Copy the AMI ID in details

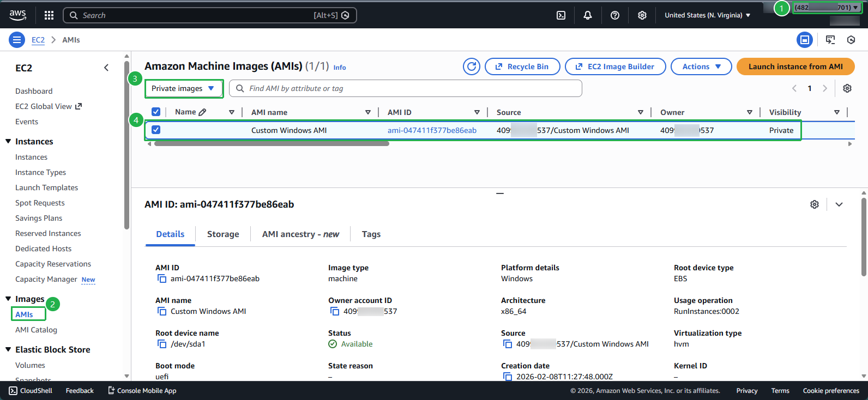point(162,279)
